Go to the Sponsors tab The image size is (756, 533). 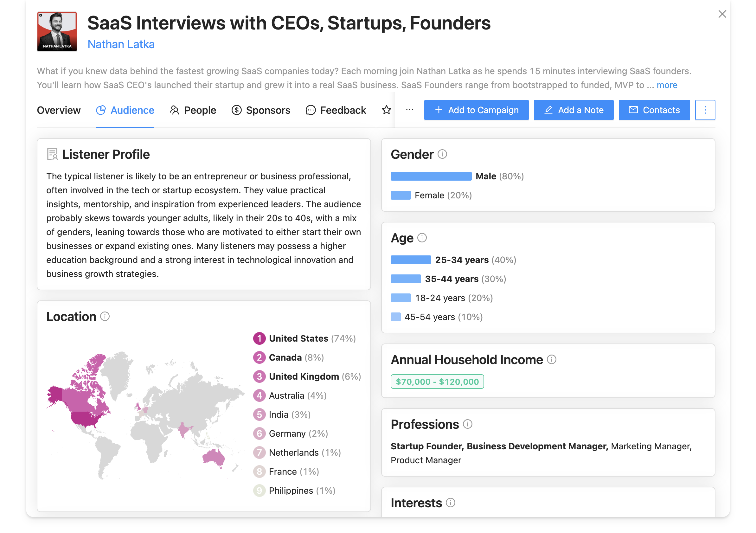(x=261, y=110)
